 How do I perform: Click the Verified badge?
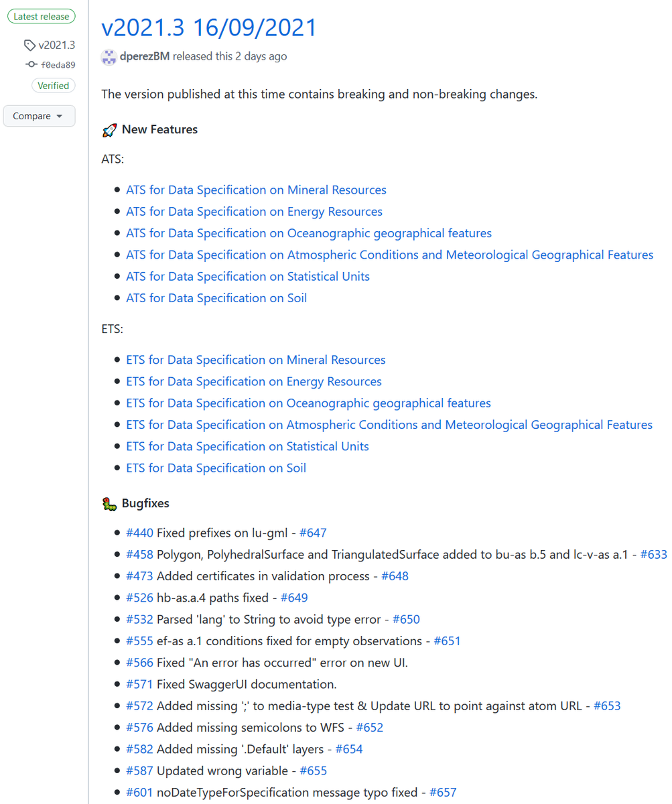(54, 86)
